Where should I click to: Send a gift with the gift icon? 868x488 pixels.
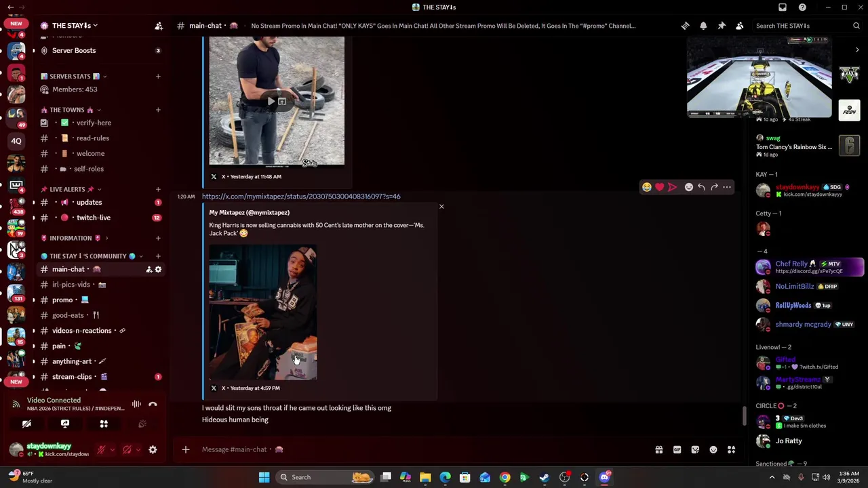(x=658, y=449)
